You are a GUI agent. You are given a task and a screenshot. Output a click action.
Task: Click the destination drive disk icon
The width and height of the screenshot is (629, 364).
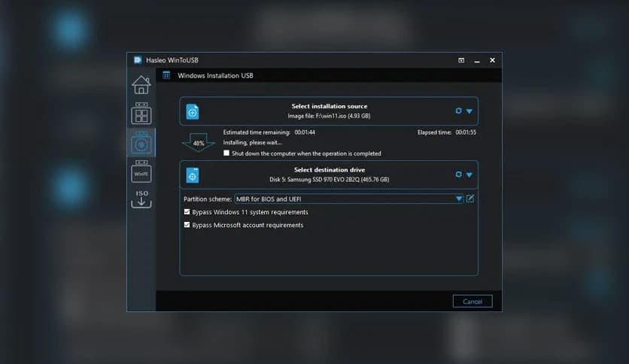click(193, 175)
